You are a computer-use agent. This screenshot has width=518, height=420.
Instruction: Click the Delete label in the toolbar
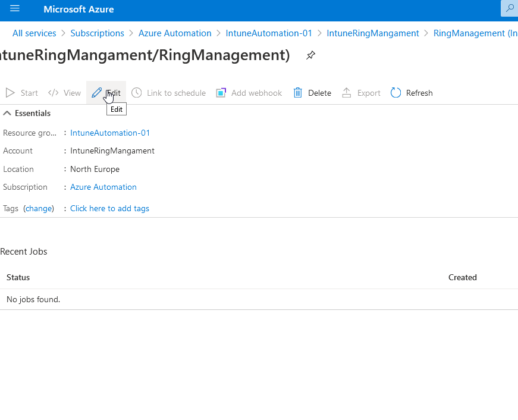319,93
